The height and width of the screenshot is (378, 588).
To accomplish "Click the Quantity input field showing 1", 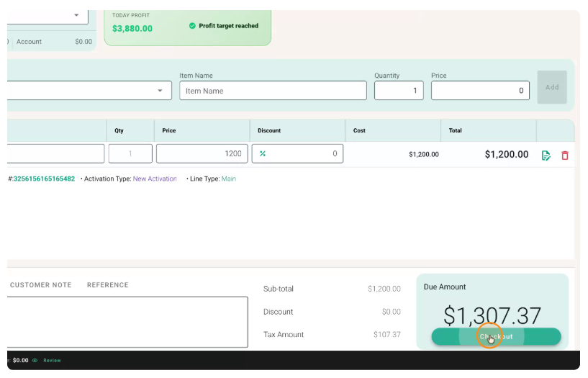I will coord(399,91).
